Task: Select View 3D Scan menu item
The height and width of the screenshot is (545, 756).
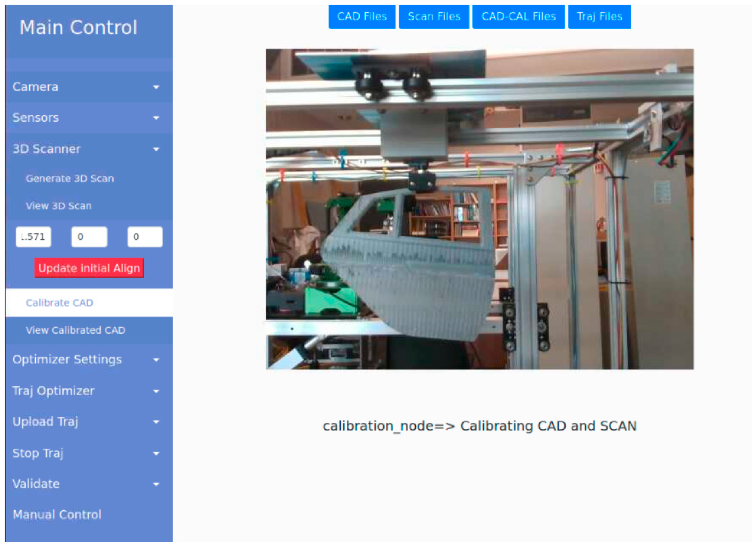Action: pos(59,206)
